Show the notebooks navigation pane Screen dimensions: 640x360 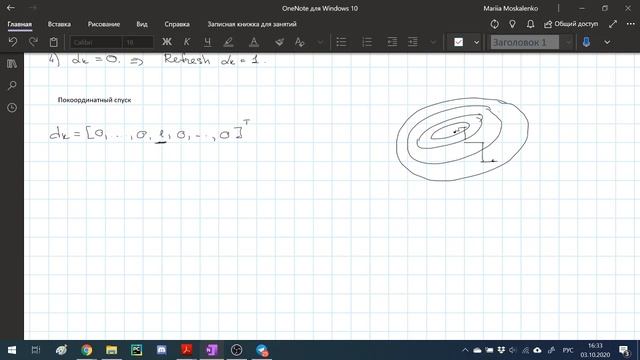click(x=12, y=64)
